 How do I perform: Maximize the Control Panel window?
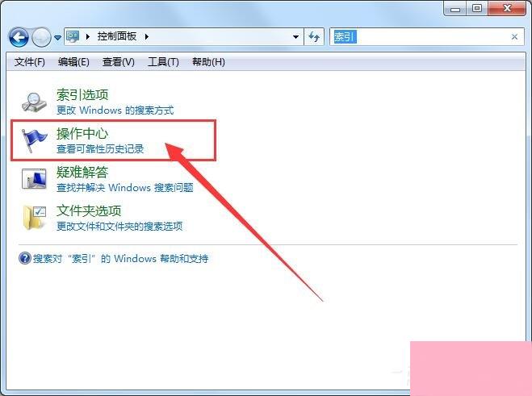pyautogui.click(x=476, y=8)
